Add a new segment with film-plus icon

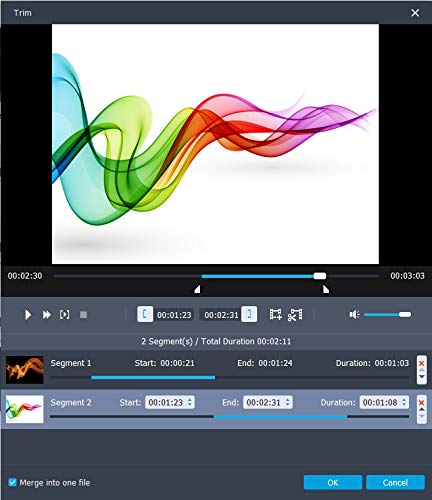coord(276,314)
